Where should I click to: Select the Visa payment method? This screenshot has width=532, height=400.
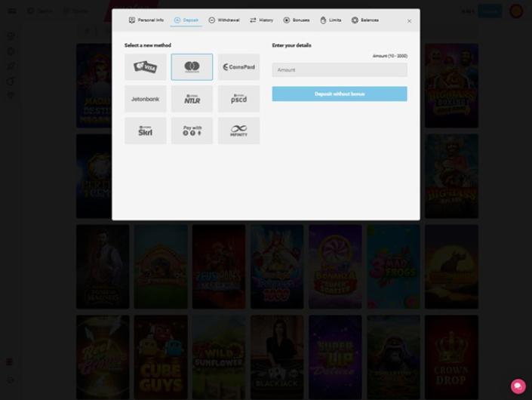click(146, 67)
